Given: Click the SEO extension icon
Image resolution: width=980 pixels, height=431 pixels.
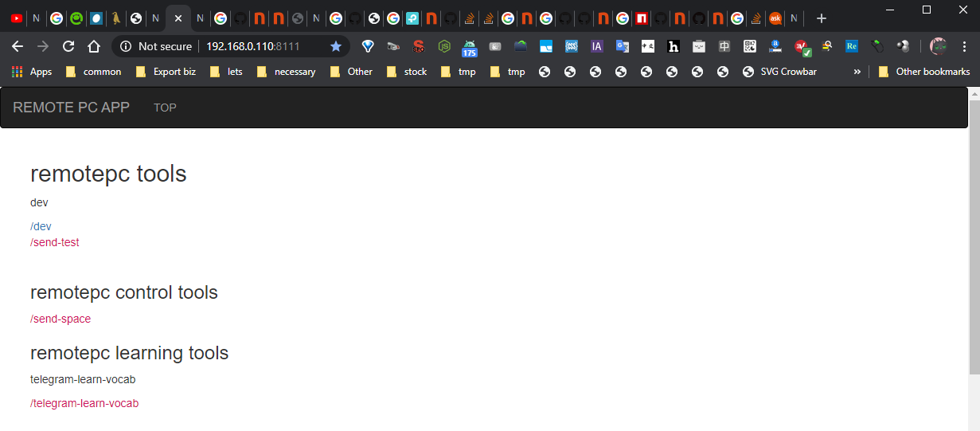Looking at the screenshot, I should (419, 46).
